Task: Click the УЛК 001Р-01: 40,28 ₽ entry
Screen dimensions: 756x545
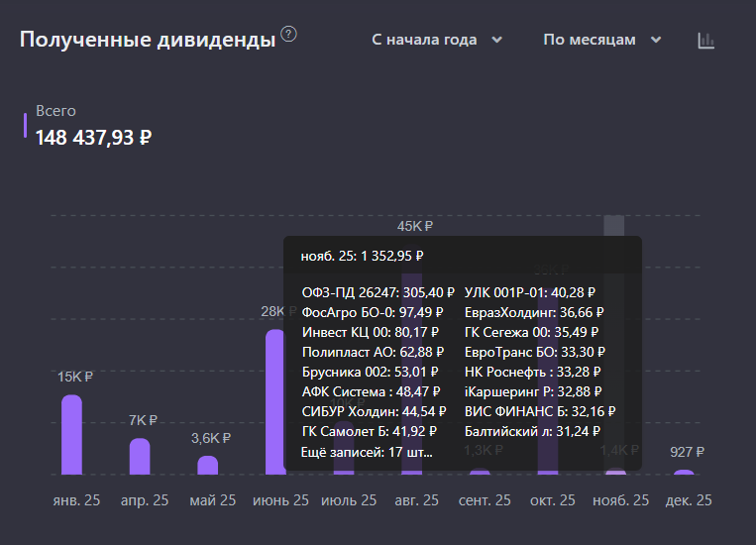Action: click(x=530, y=292)
